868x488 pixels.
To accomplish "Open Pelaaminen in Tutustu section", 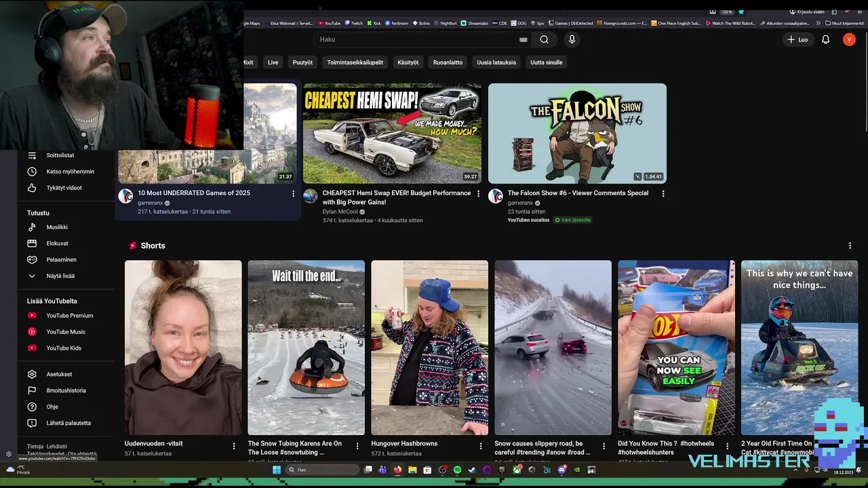I will point(66,260).
